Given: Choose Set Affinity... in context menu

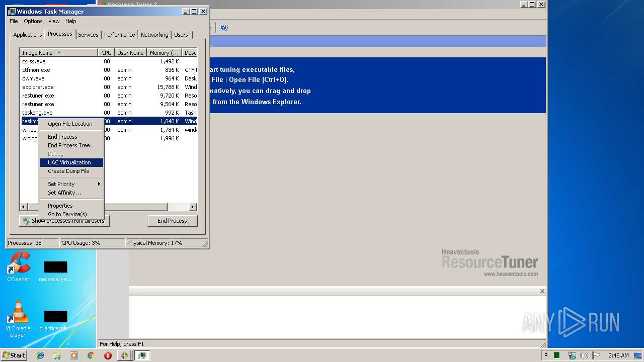Looking at the screenshot, I should pyautogui.click(x=71, y=193).
